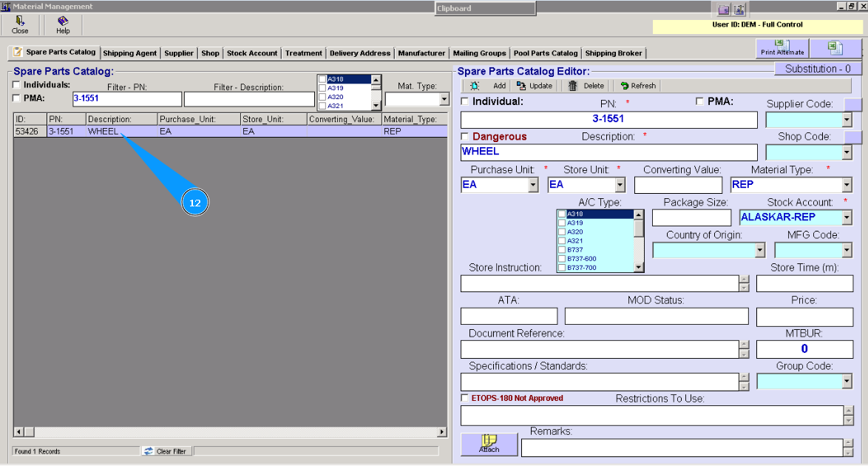This screenshot has width=868, height=466.
Task: Open the Pool Parts Catalog tab
Action: pos(546,53)
